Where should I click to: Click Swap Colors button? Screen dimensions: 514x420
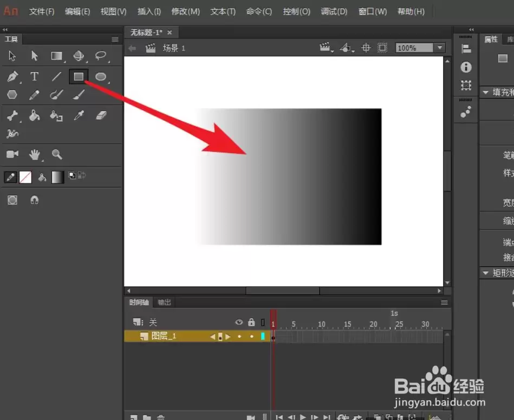82,175
